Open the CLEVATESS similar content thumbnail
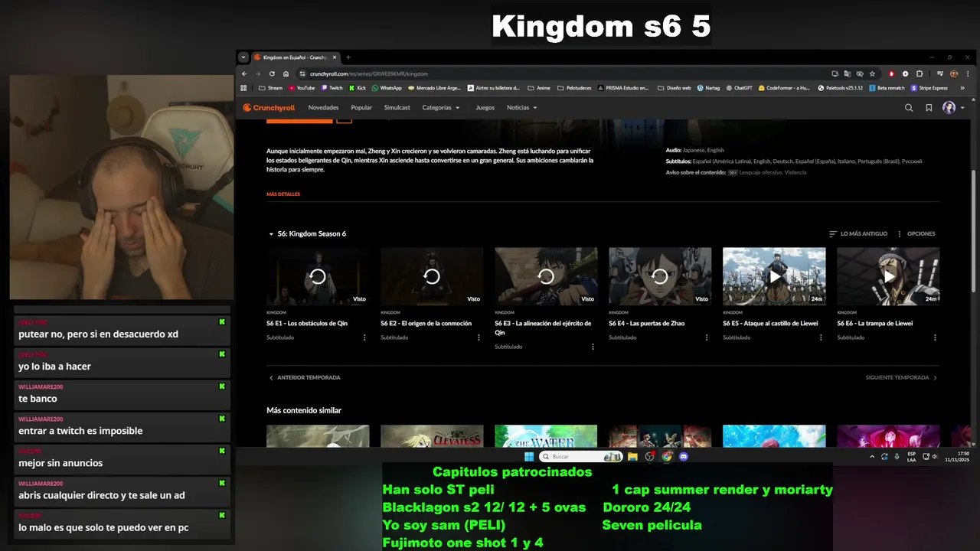The height and width of the screenshot is (551, 980). tap(432, 436)
